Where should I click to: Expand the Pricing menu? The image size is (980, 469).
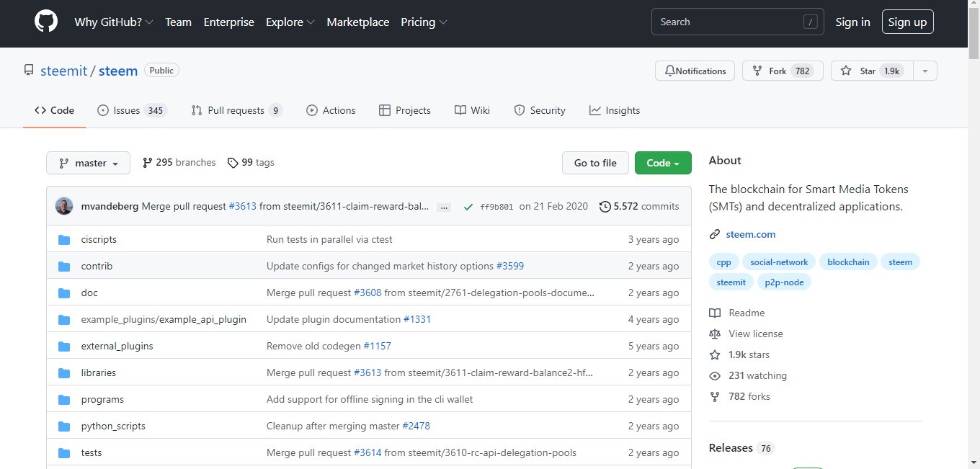(x=424, y=22)
